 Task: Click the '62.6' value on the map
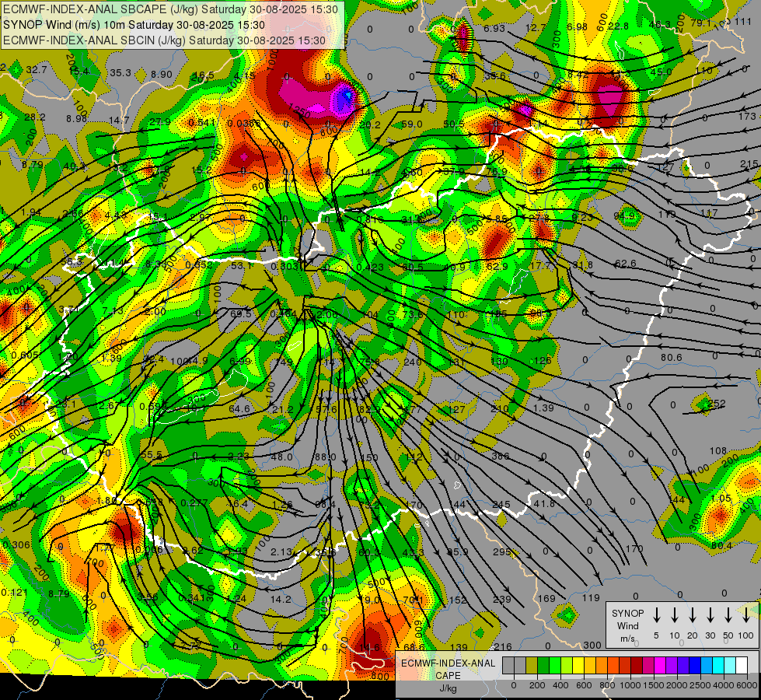(626, 264)
